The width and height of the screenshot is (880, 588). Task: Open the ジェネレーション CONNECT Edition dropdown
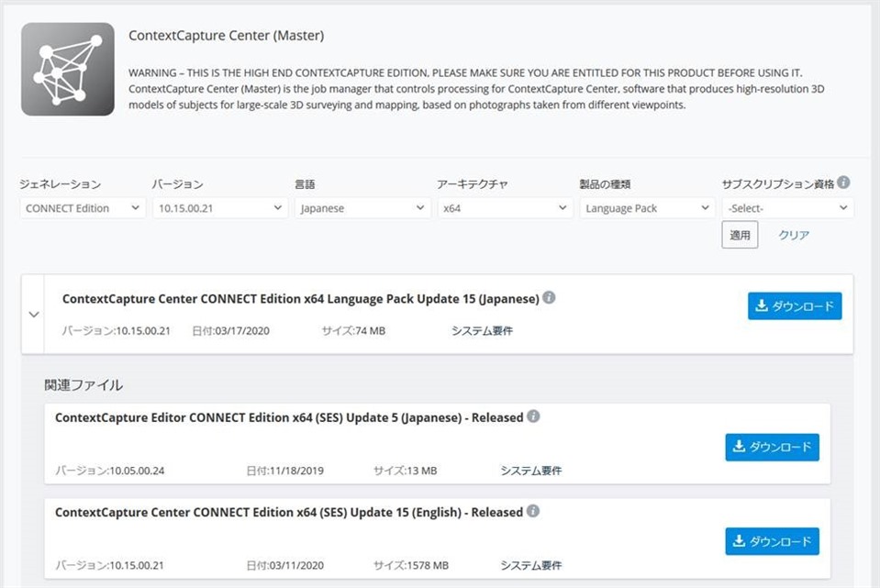coord(83,208)
